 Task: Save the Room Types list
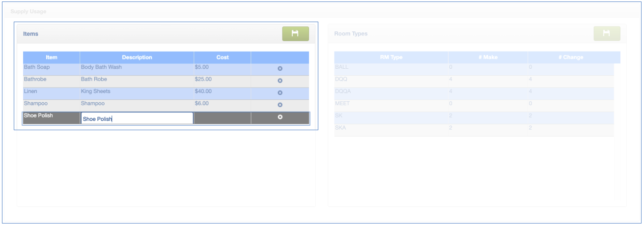pyautogui.click(x=607, y=34)
